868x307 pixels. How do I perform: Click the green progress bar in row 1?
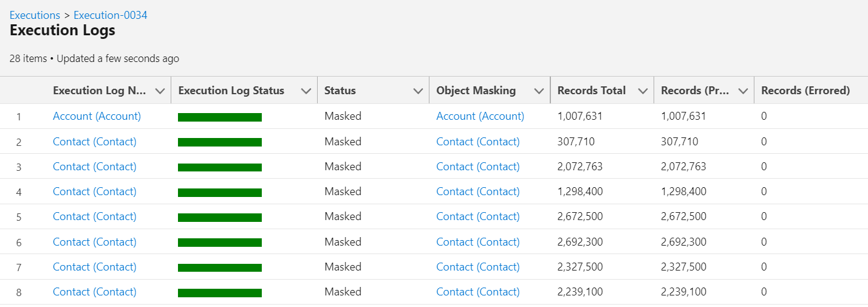tap(220, 117)
